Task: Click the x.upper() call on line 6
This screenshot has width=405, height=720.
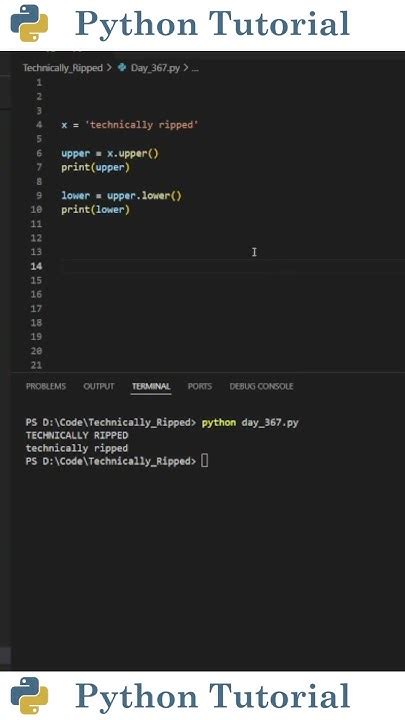Action: tap(133, 153)
